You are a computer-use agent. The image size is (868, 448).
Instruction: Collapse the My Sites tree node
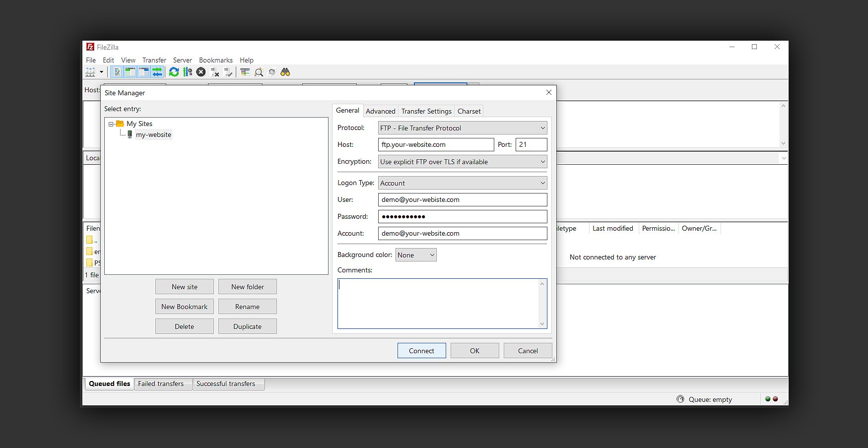pyautogui.click(x=111, y=124)
